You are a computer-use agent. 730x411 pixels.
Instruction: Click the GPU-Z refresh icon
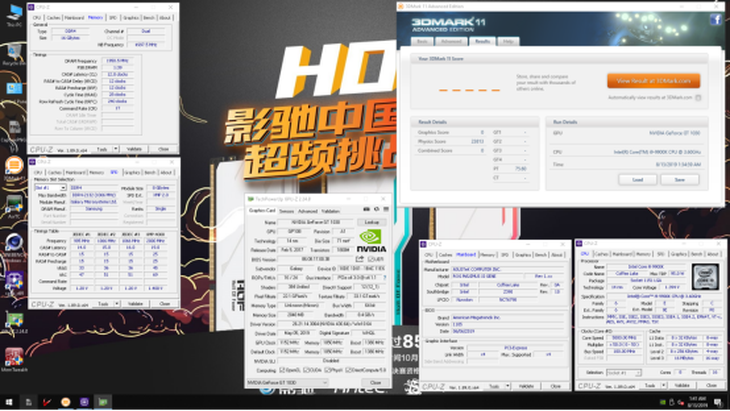coord(376,210)
